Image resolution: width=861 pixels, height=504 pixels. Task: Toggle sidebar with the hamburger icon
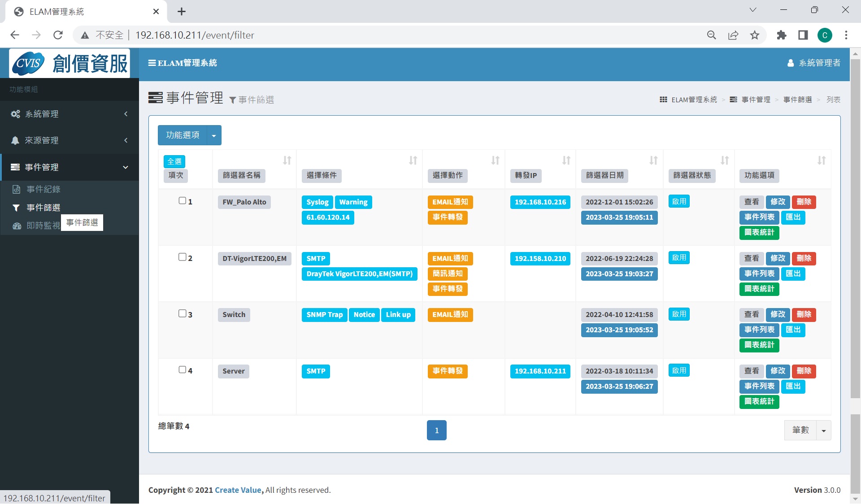[152, 63]
